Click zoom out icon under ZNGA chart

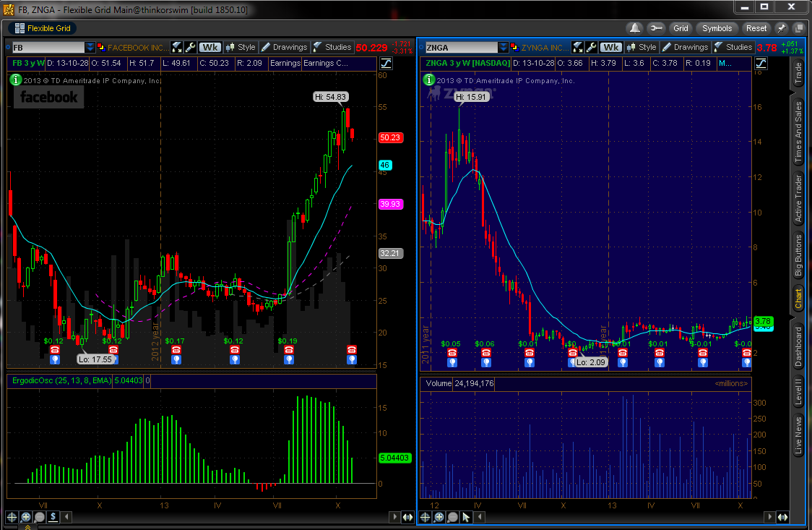click(x=453, y=516)
